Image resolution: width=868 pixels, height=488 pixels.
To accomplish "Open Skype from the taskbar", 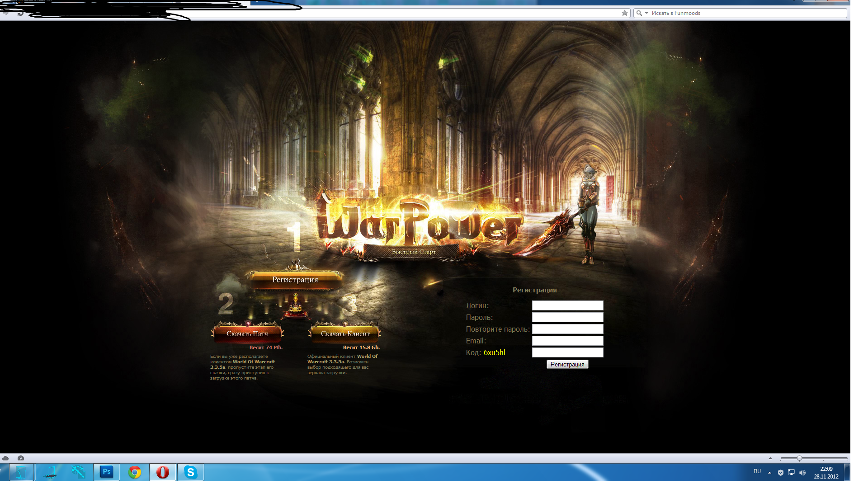I will coord(191,472).
